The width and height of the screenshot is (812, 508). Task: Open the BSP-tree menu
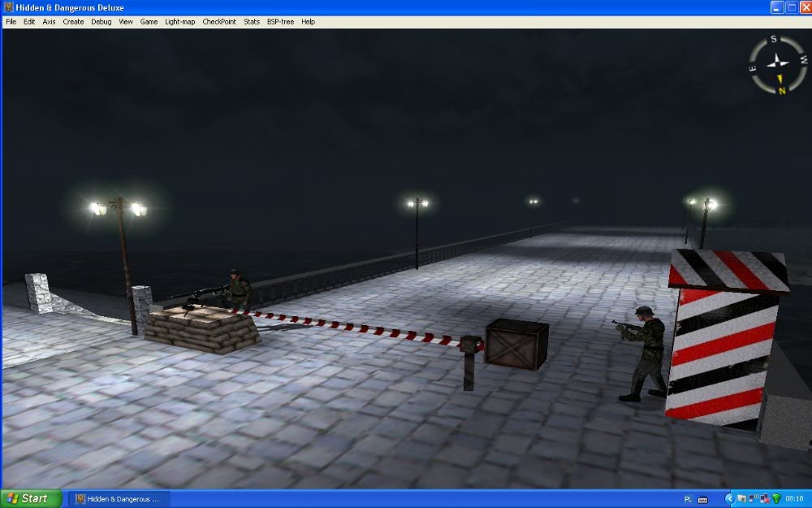click(281, 22)
